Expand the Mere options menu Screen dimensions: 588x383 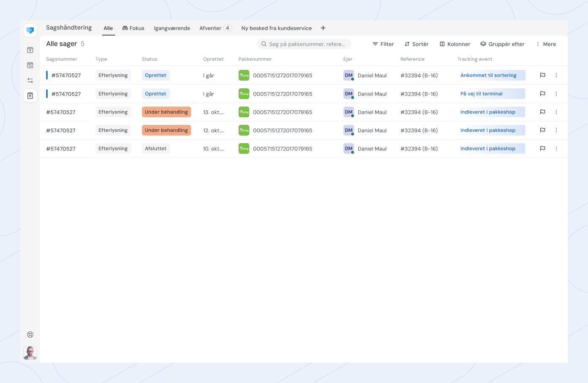[x=546, y=44]
